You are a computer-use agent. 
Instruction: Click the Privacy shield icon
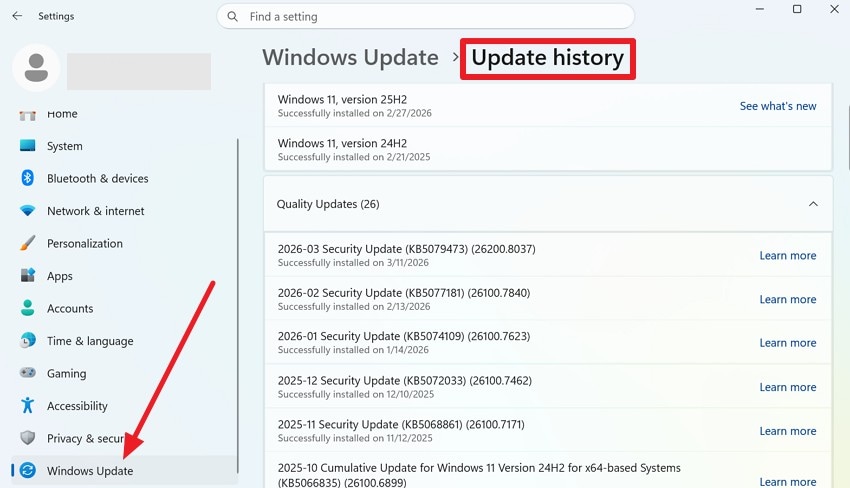pos(28,438)
